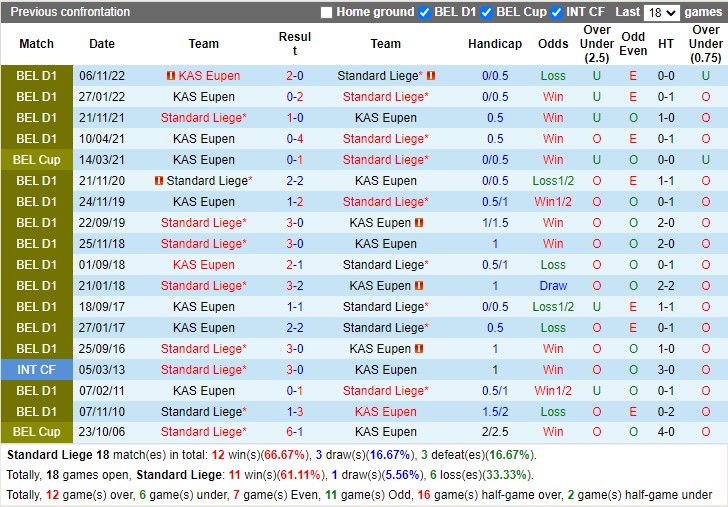This screenshot has height=507, width=728.
Task: Click the HT column header
Action: coord(666,44)
